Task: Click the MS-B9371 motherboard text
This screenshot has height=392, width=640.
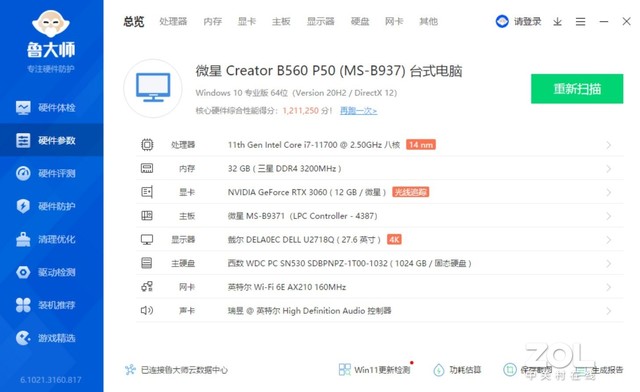Action: point(302,216)
